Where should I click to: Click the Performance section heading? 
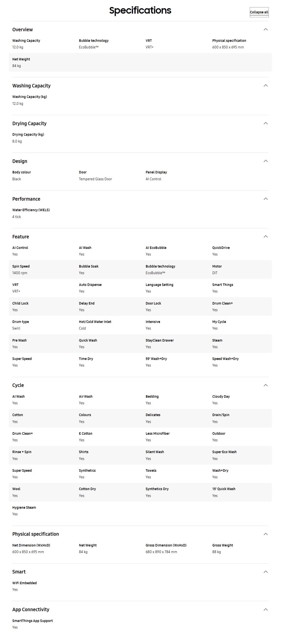[x=26, y=199]
